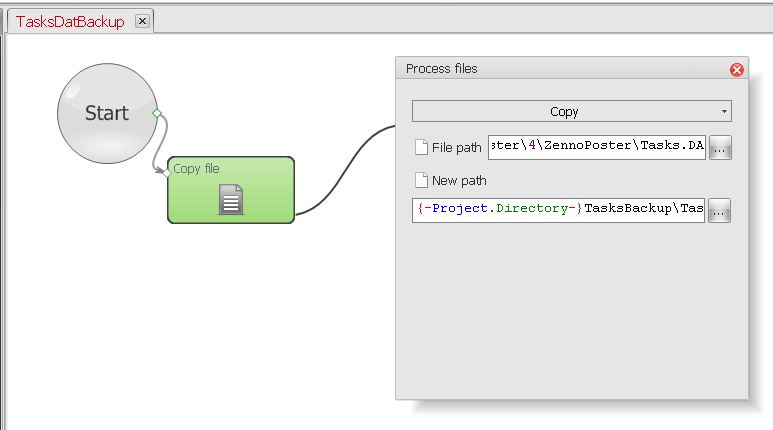This screenshot has height=430, width=773.
Task: Click the File path label text
Action: pos(456,148)
